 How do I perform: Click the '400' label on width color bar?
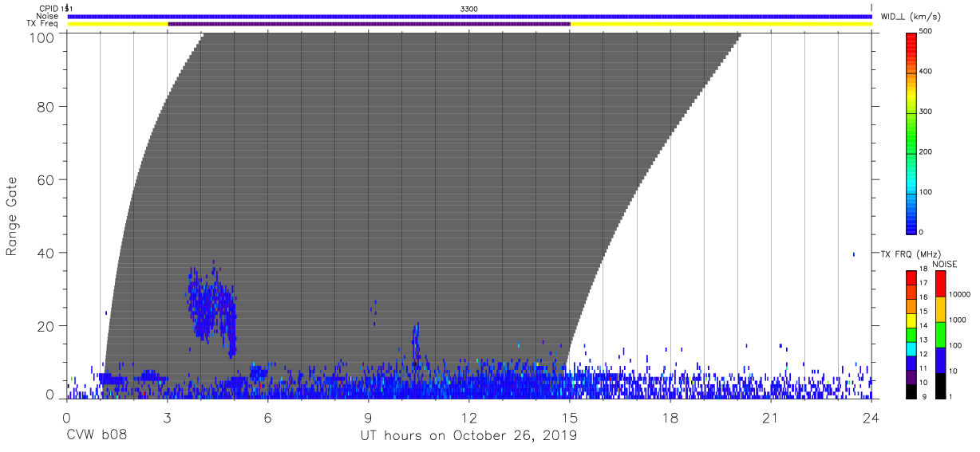926,72
